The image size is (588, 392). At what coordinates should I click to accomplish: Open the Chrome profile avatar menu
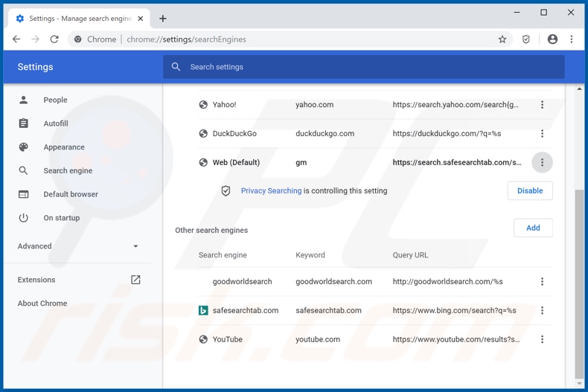(x=552, y=39)
